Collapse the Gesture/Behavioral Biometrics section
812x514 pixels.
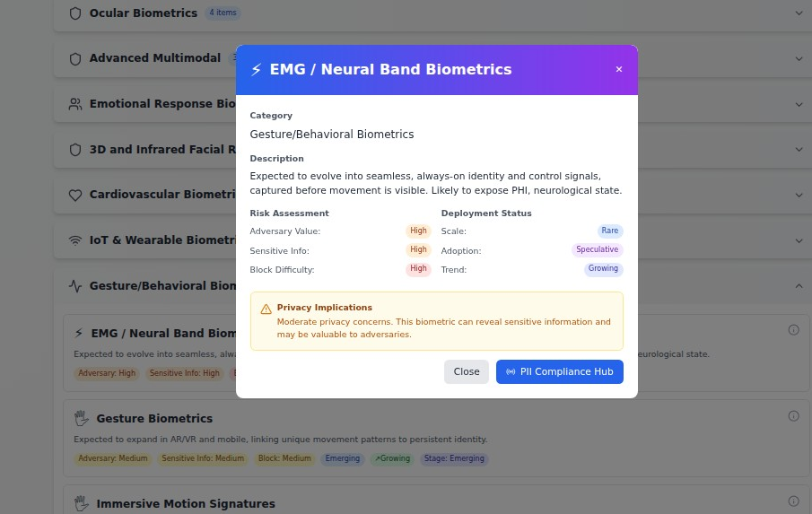click(x=799, y=286)
